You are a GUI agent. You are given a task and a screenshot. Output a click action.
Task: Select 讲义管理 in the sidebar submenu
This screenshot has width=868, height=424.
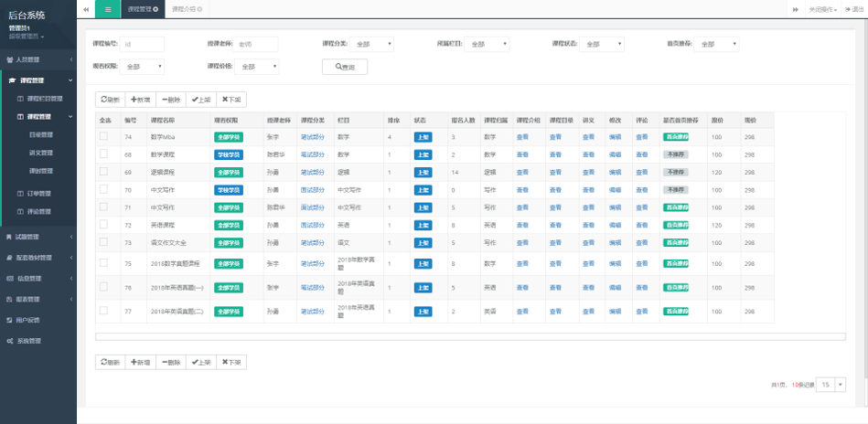pyautogui.click(x=41, y=153)
